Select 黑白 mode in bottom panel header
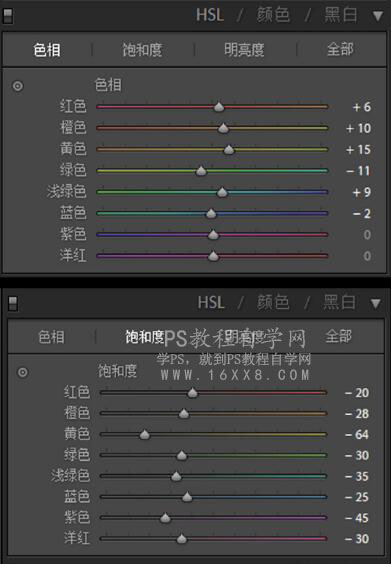Image resolution: width=391 pixels, height=564 pixels. [339, 303]
